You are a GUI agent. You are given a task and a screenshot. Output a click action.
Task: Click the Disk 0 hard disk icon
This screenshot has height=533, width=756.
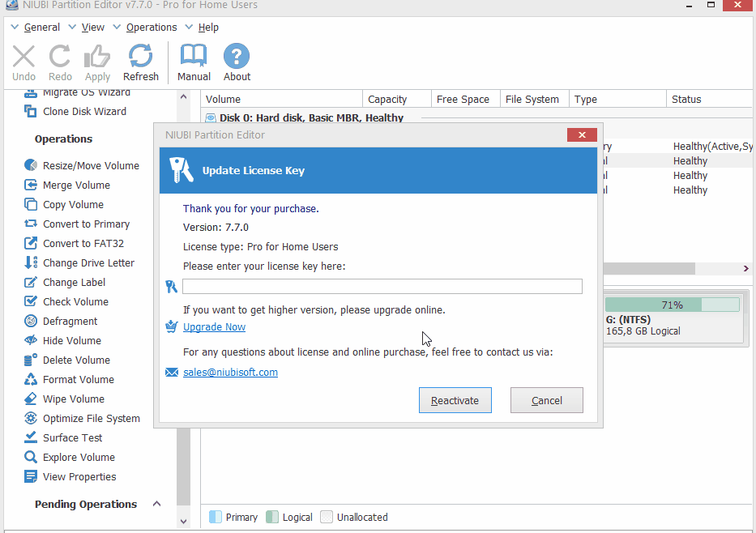[211, 118]
